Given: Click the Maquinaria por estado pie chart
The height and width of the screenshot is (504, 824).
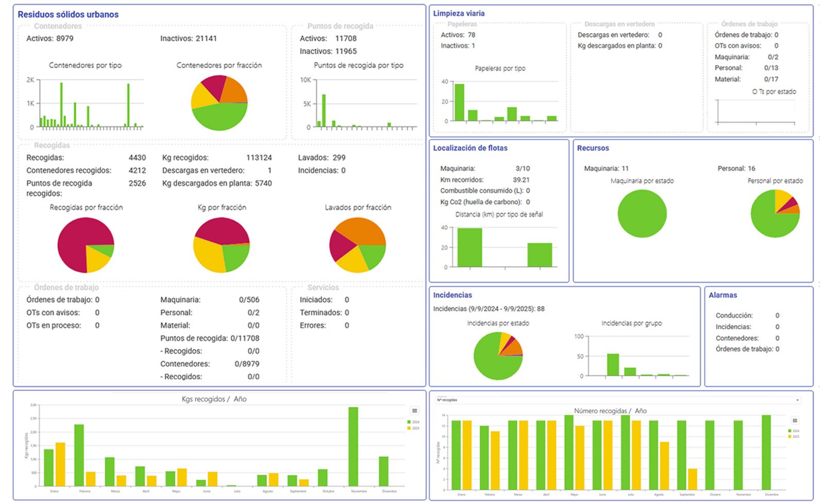Looking at the screenshot, I should click(x=642, y=214).
